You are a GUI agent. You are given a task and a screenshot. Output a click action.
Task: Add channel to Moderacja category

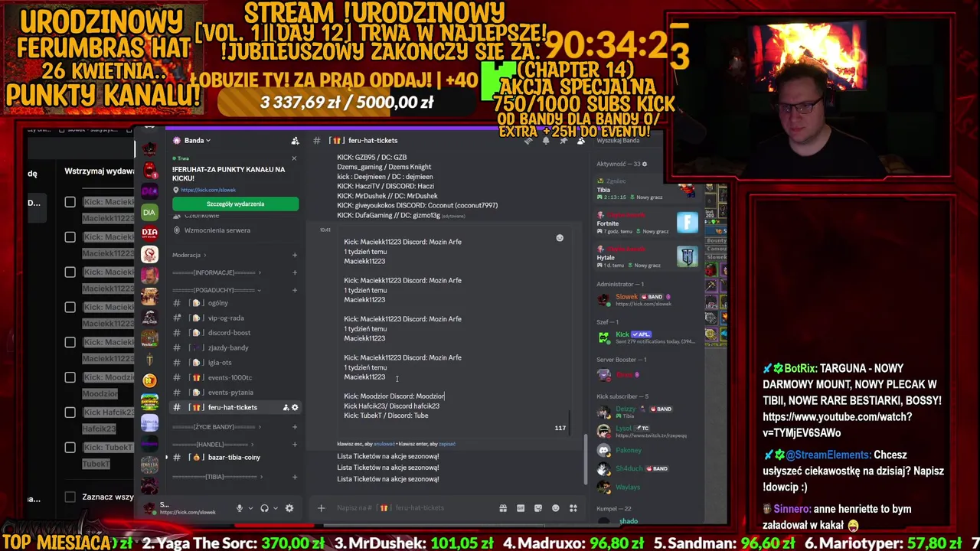pyautogui.click(x=295, y=255)
